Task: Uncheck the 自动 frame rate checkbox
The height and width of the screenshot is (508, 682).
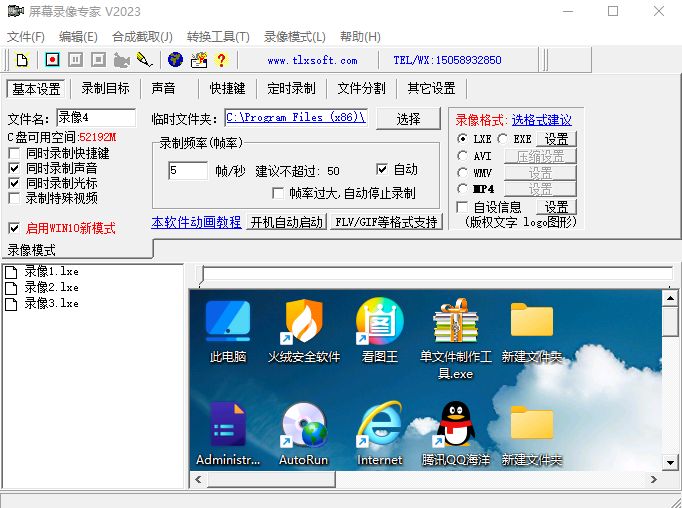Action: tap(382, 169)
